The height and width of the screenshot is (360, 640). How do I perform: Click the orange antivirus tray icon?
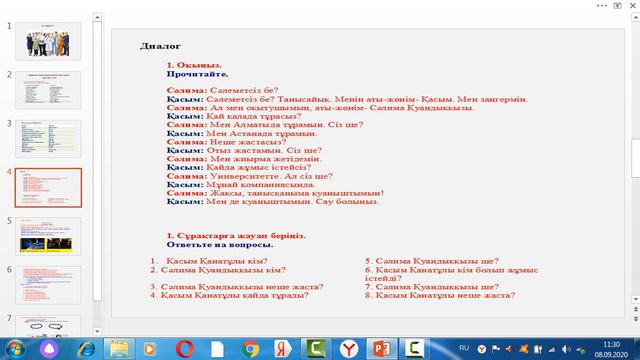tap(523, 349)
